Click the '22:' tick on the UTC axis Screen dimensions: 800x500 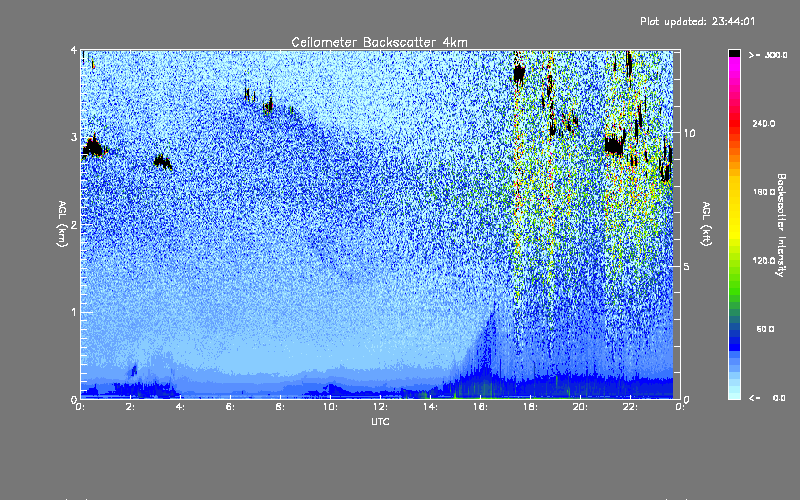630,407
